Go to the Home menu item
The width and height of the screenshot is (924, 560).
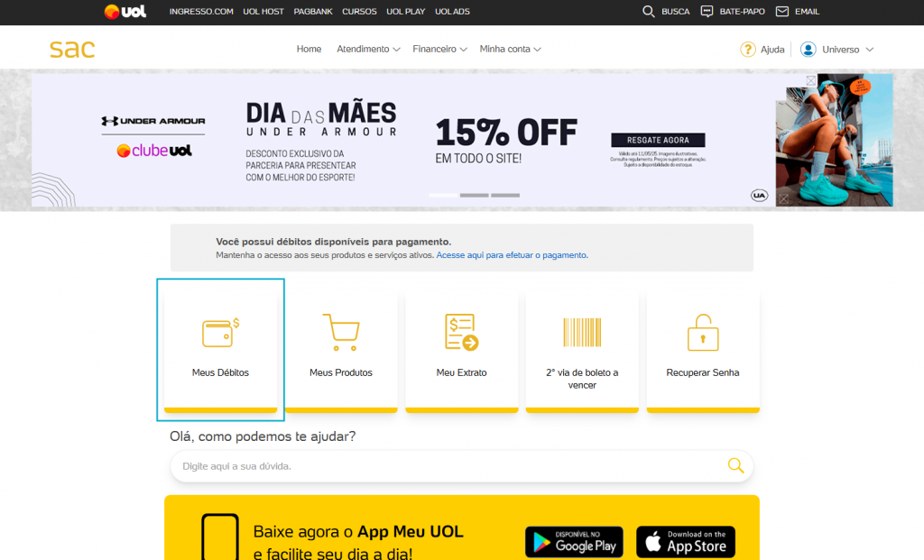pos(309,49)
